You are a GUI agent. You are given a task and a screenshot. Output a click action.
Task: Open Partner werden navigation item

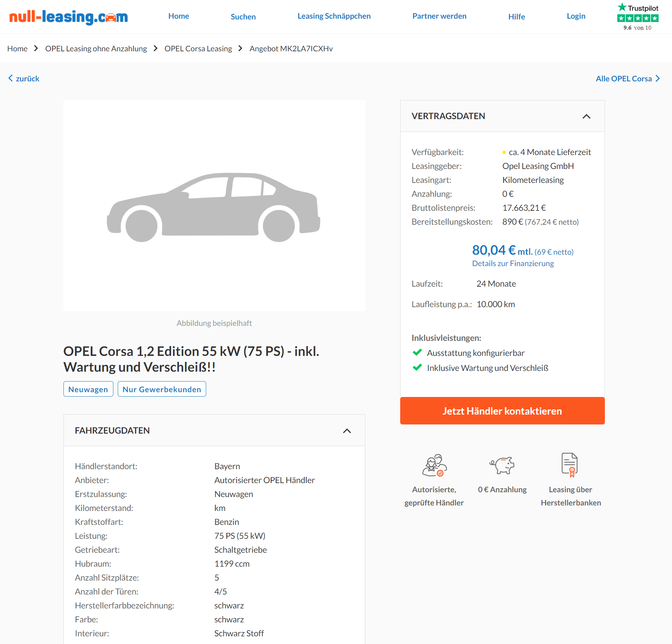click(439, 16)
